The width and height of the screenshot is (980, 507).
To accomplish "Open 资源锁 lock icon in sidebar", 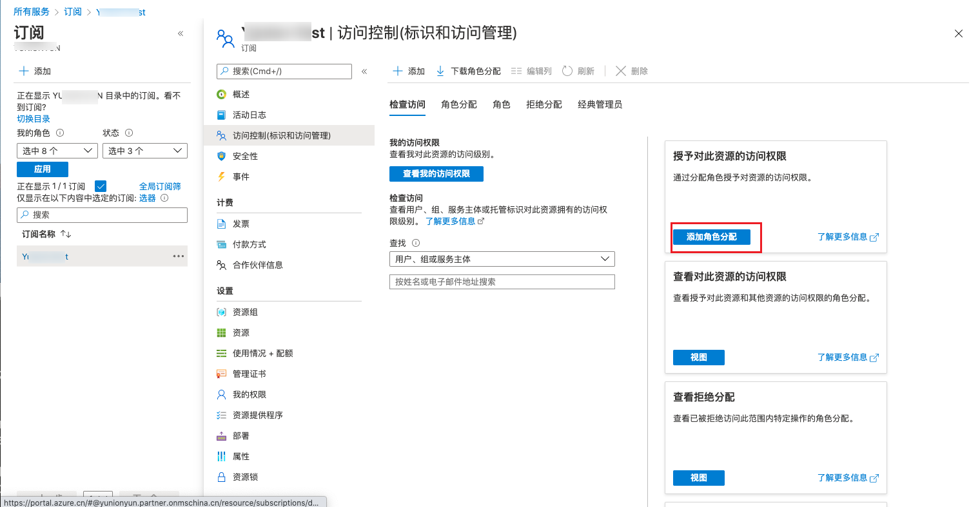I will [x=222, y=477].
